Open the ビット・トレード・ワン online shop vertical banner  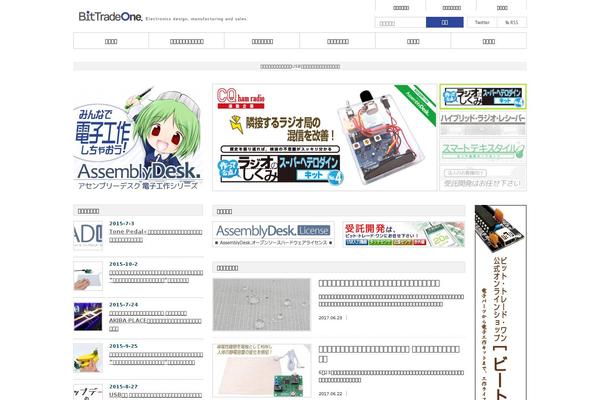[501, 302]
